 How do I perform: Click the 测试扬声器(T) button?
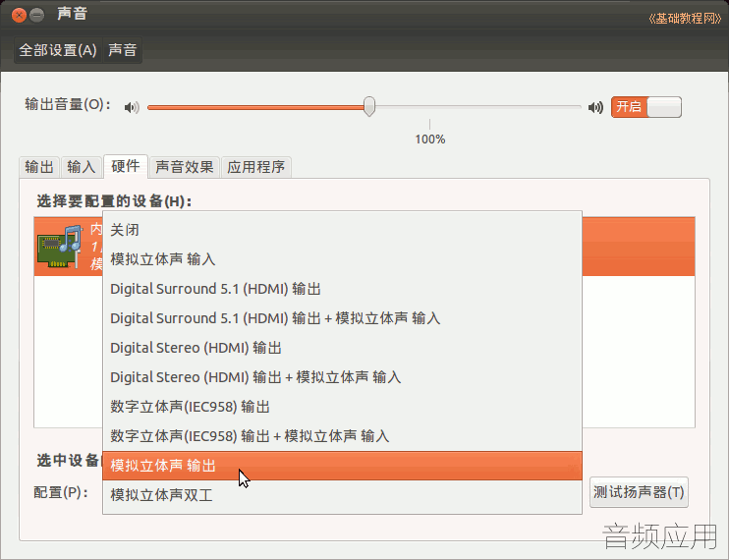[x=639, y=492]
